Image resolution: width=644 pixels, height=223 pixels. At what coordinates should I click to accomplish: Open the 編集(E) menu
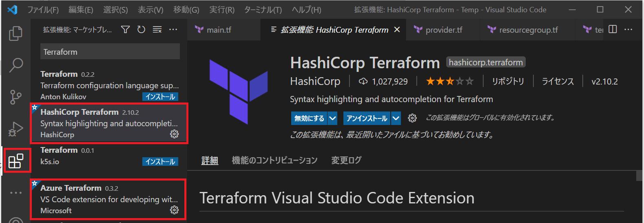(81, 9)
